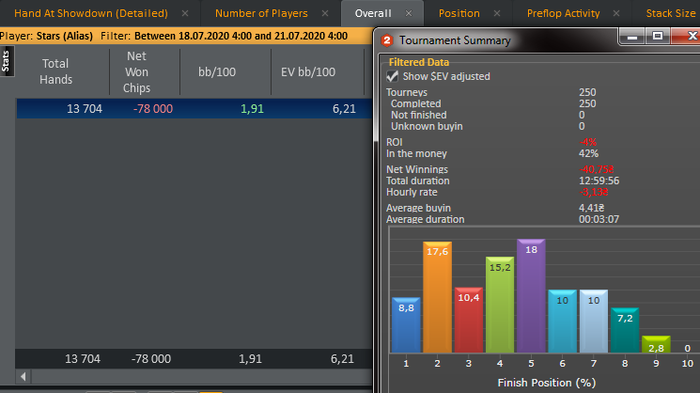
Task: Close the Position tab
Action: (497, 13)
